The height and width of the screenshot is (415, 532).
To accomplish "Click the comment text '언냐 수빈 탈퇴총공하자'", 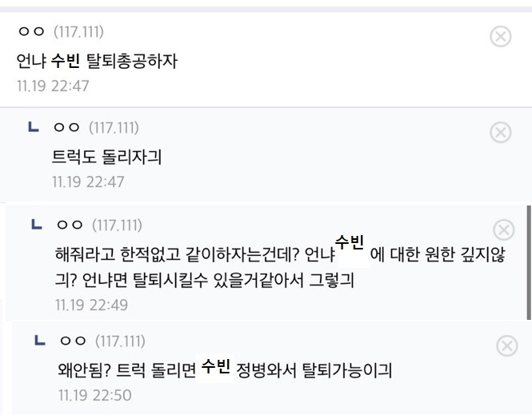I will 97,61.
